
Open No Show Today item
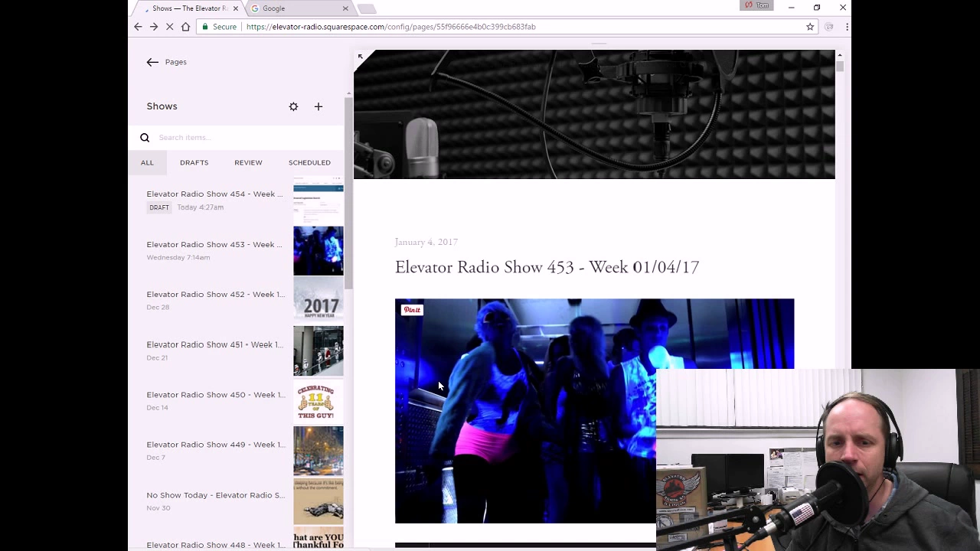click(x=236, y=501)
